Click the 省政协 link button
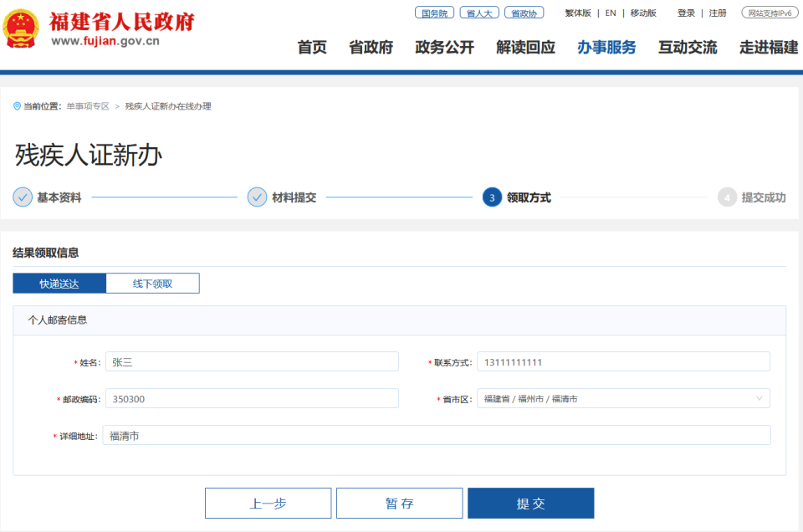Image resolution: width=803 pixels, height=532 pixels. [524, 13]
